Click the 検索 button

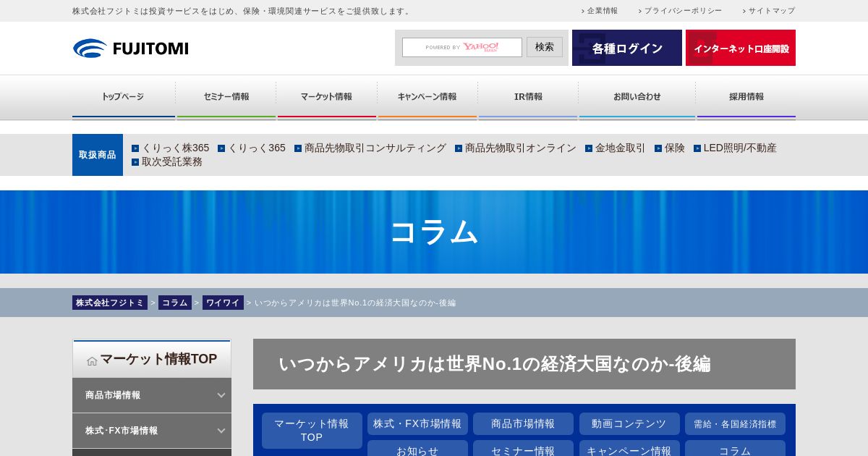(x=545, y=47)
